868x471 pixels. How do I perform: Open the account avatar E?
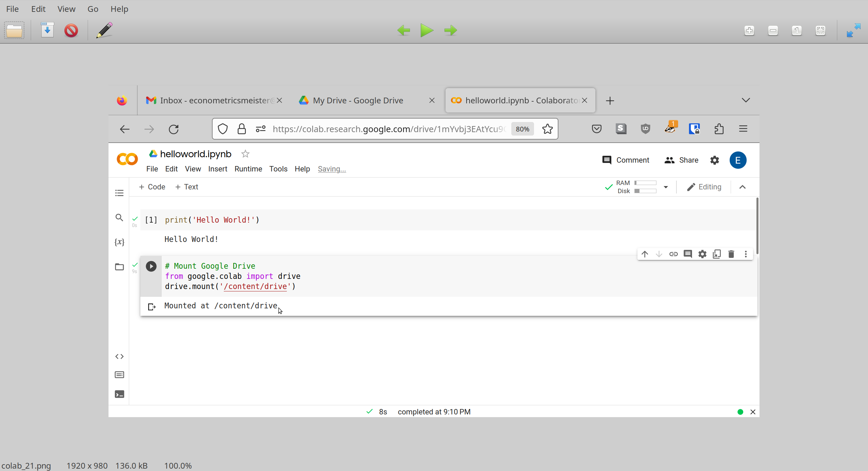pyautogui.click(x=738, y=160)
